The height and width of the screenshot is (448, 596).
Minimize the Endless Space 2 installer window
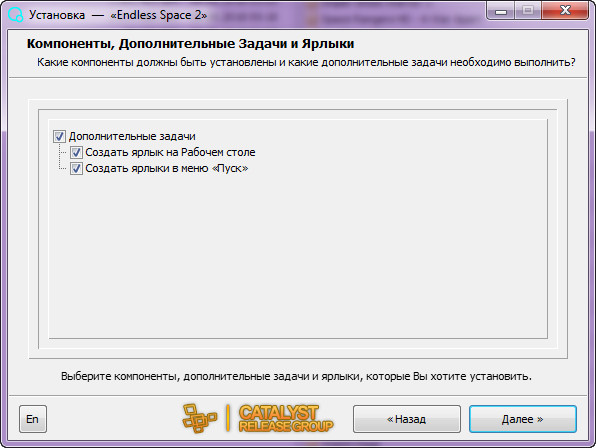[x=501, y=10]
